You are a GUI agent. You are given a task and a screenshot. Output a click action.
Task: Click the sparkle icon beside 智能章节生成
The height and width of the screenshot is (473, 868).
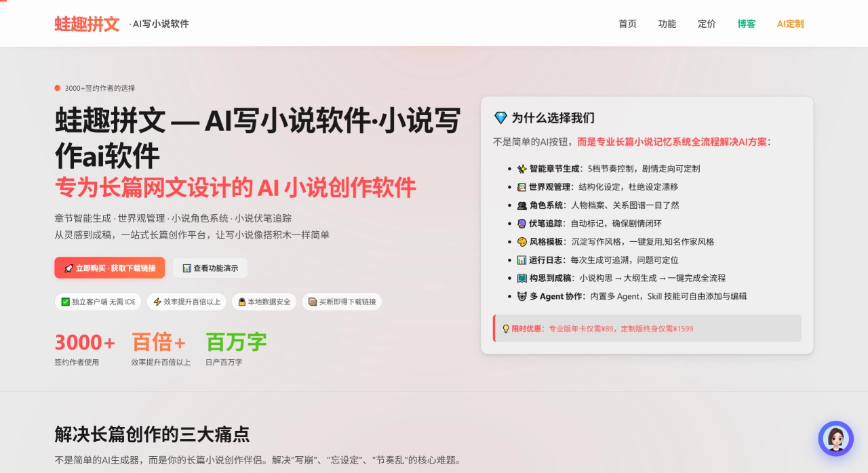tap(521, 169)
